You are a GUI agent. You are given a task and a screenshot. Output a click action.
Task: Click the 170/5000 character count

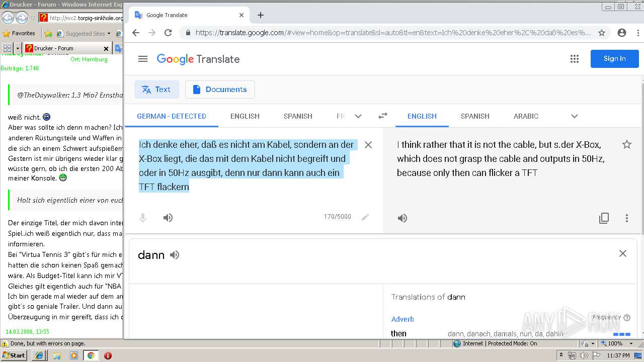338,217
